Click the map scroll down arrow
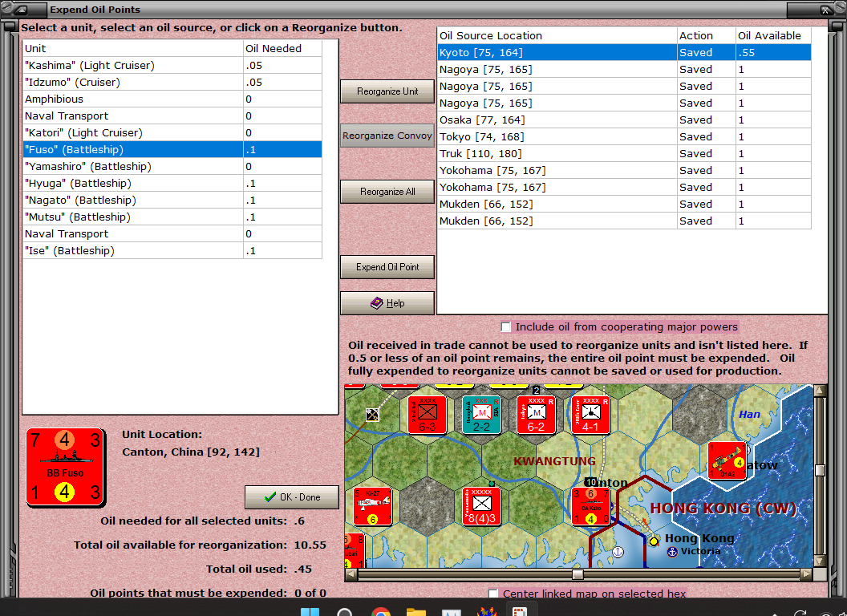 [x=820, y=561]
